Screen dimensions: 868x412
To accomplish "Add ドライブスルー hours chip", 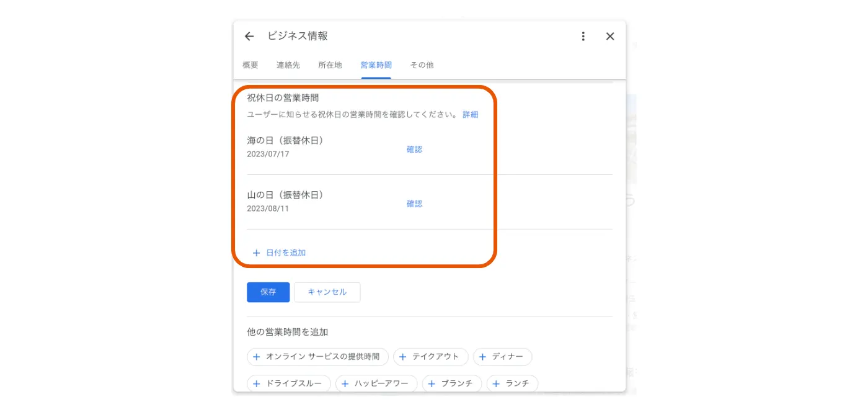I will pos(289,384).
